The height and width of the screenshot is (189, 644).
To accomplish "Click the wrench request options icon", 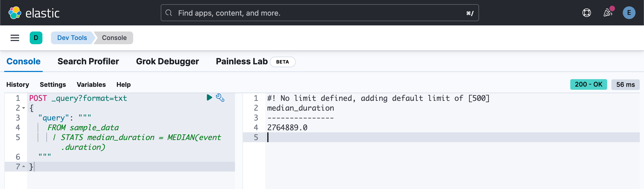I will [220, 98].
